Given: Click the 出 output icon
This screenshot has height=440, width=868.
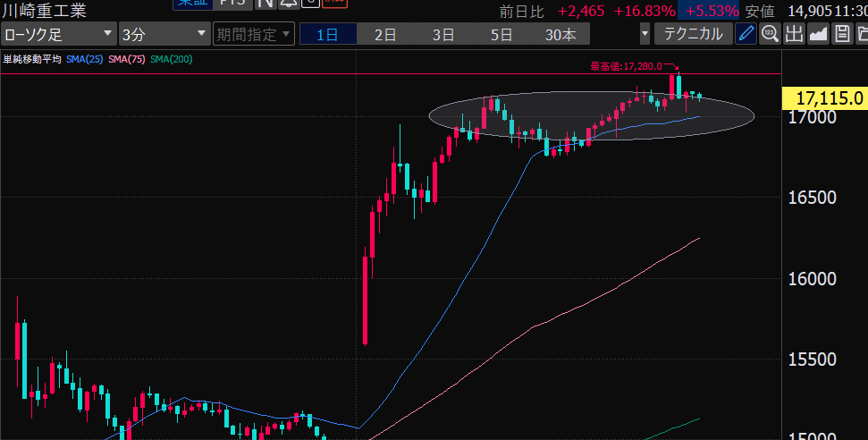Looking at the screenshot, I should pyautogui.click(x=794, y=35).
